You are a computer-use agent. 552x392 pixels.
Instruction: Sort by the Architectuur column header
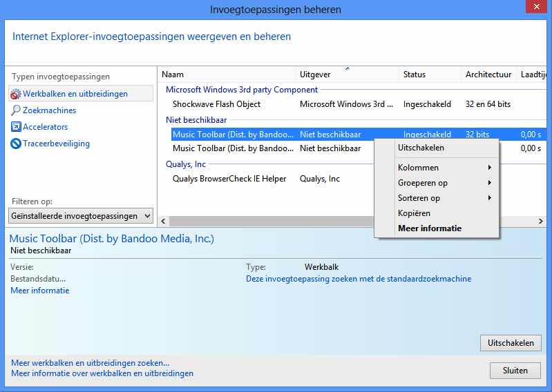pos(488,75)
